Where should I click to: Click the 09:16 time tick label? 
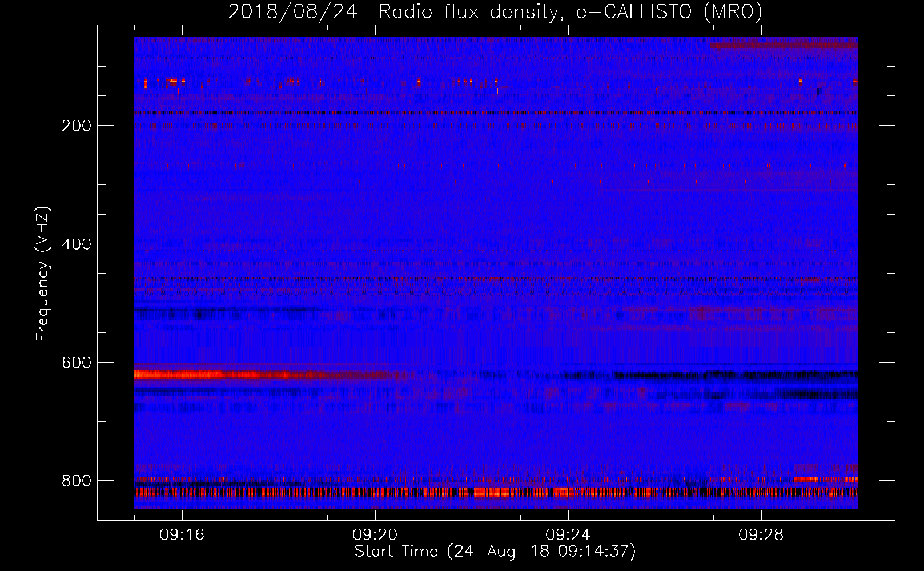pos(182,535)
